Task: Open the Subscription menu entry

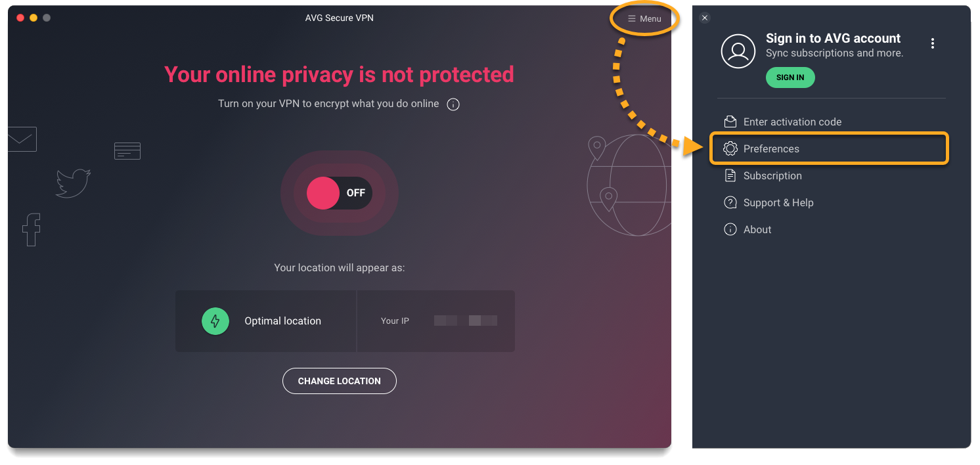Action: click(x=772, y=176)
